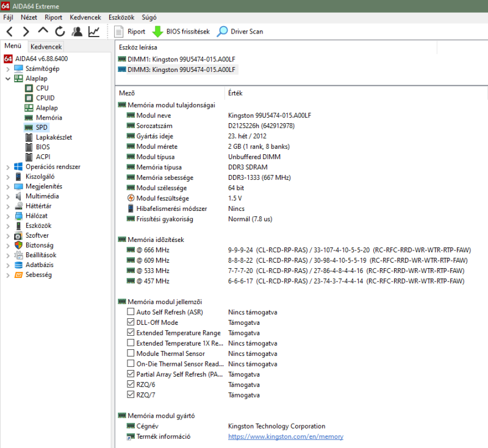Select the Memória tree item
Viewport: 488px width, 448px height.
click(49, 118)
